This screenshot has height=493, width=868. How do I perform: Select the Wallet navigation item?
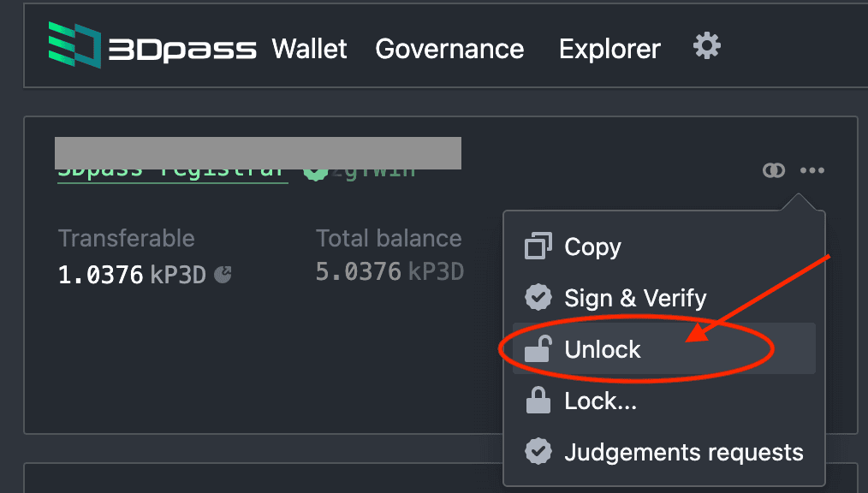tap(310, 49)
